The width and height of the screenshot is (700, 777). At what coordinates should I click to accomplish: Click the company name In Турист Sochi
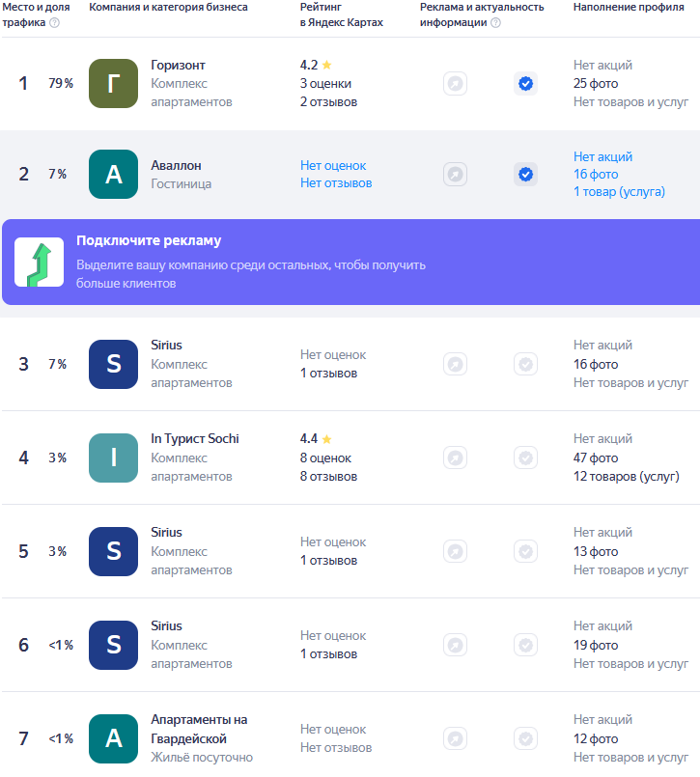[195, 439]
